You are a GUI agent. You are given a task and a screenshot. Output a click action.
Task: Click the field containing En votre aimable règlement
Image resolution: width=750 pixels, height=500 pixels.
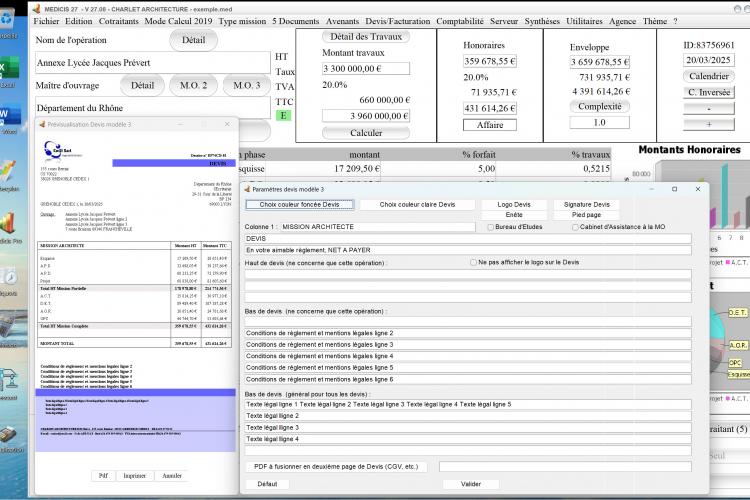pyautogui.click(x=468, y=250)
